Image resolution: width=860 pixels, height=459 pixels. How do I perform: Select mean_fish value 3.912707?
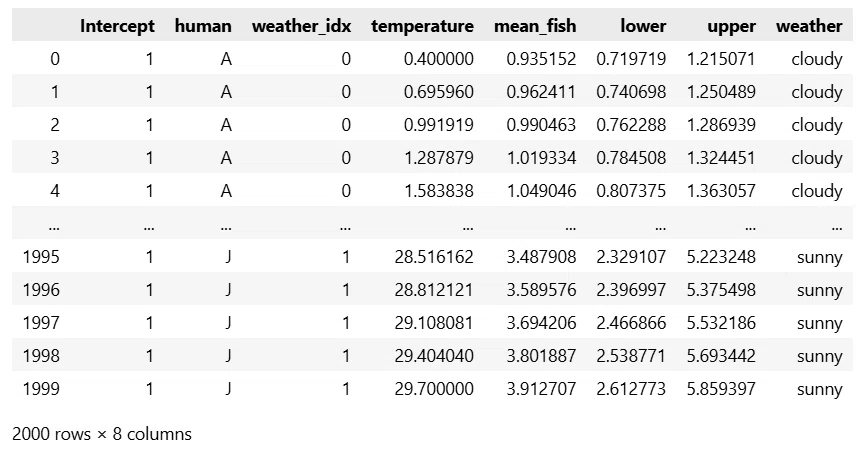click(541, 389)
